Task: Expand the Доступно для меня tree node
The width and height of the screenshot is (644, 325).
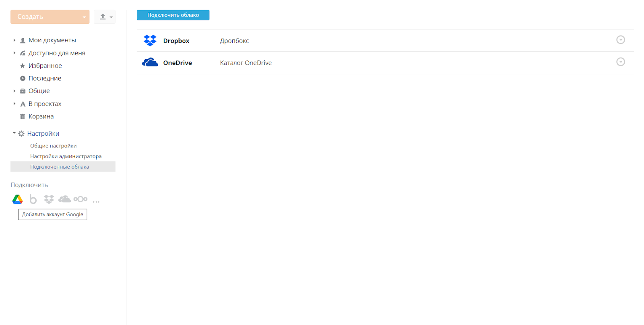Action: pos(14,53)
